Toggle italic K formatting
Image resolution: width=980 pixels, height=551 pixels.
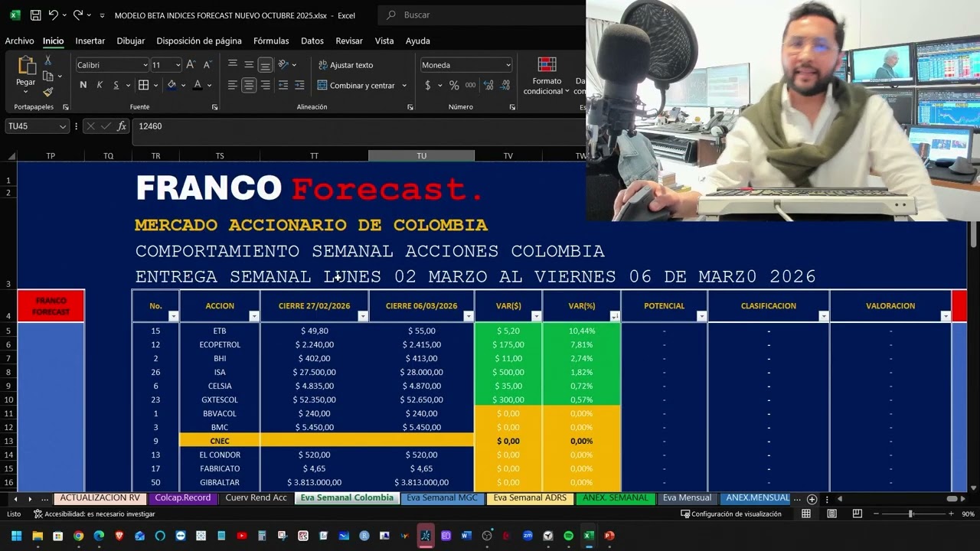click(x=100, y=85)
